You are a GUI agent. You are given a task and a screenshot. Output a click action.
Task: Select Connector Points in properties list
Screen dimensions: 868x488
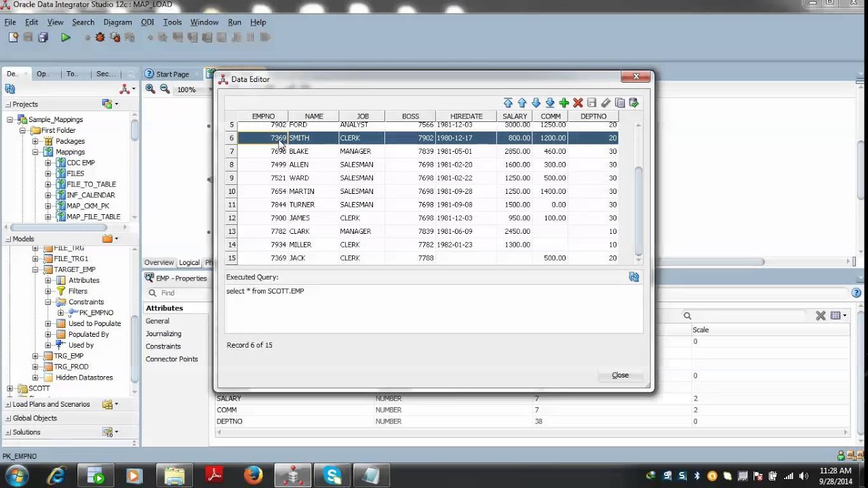[x=172, y=359]
